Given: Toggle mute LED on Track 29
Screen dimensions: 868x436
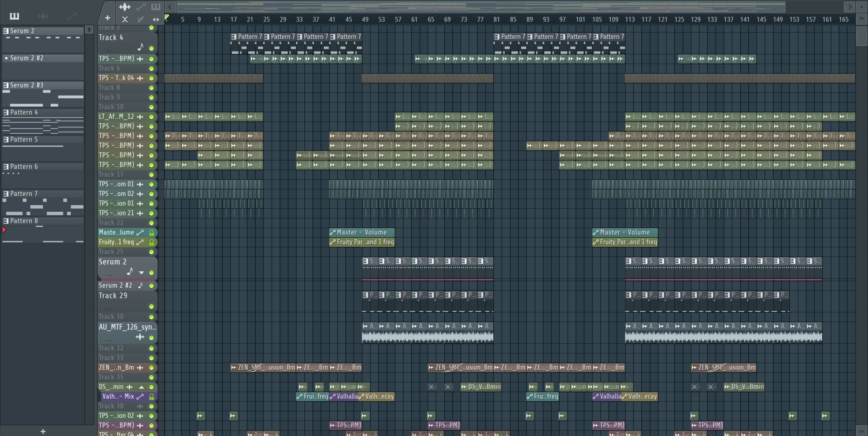Looking at the screenshot, I should [x=151, y=307].
